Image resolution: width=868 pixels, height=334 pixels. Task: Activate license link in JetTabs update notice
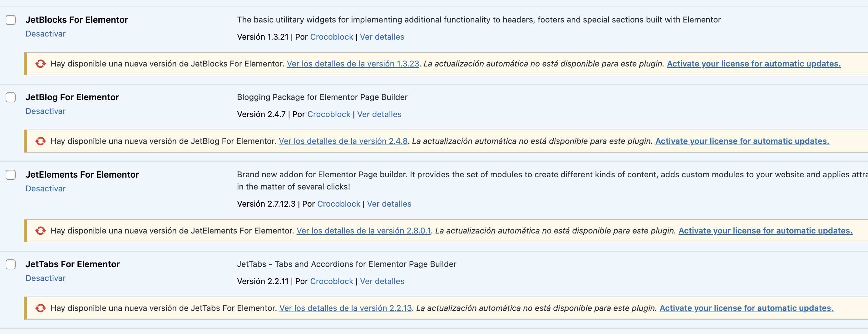pyautogui.click(x=746, y=308)
